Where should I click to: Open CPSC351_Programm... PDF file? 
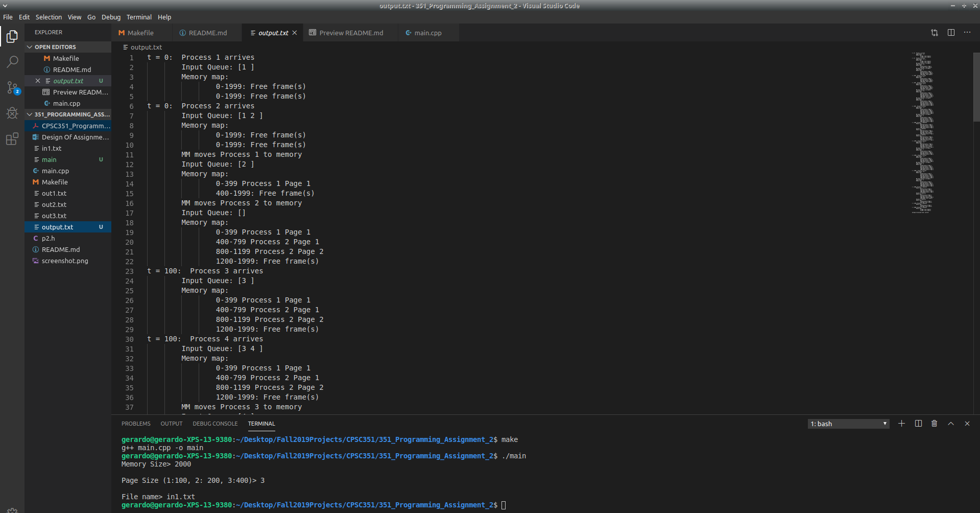(68, 126)
